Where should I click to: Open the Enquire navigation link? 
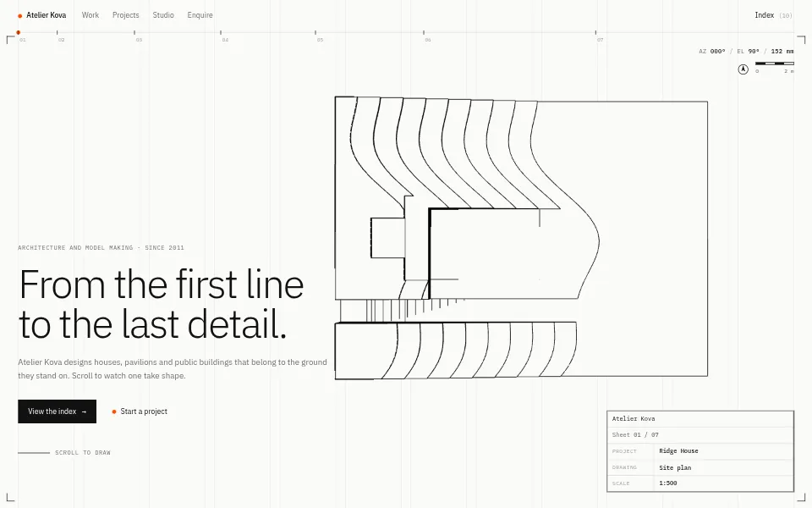pyautogui.click(x=200, y=15)
